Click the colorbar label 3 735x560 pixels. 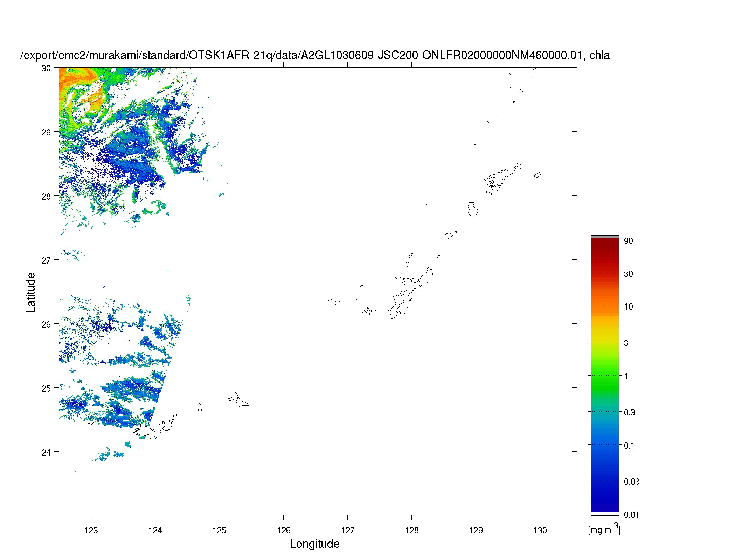click(626, 343)
